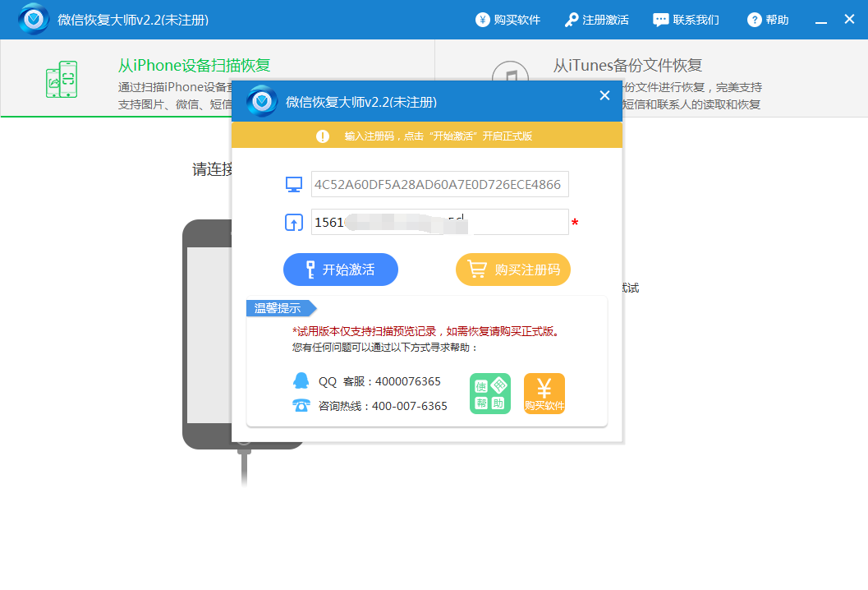Click the upload icon beside registration code
Screen dimensions: 868x590
294,222
